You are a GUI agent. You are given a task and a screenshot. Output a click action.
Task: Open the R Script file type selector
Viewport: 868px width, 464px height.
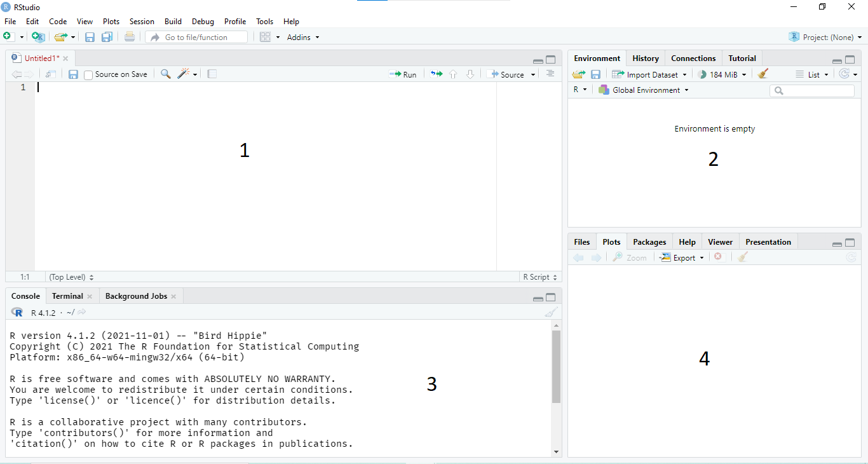[539, 277]
